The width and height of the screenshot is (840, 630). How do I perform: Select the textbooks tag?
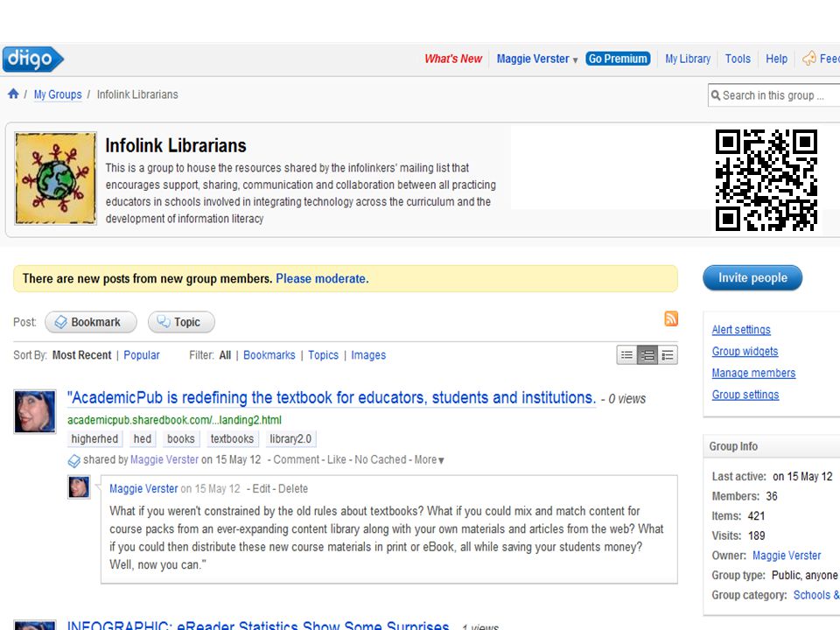pos(232,438)
